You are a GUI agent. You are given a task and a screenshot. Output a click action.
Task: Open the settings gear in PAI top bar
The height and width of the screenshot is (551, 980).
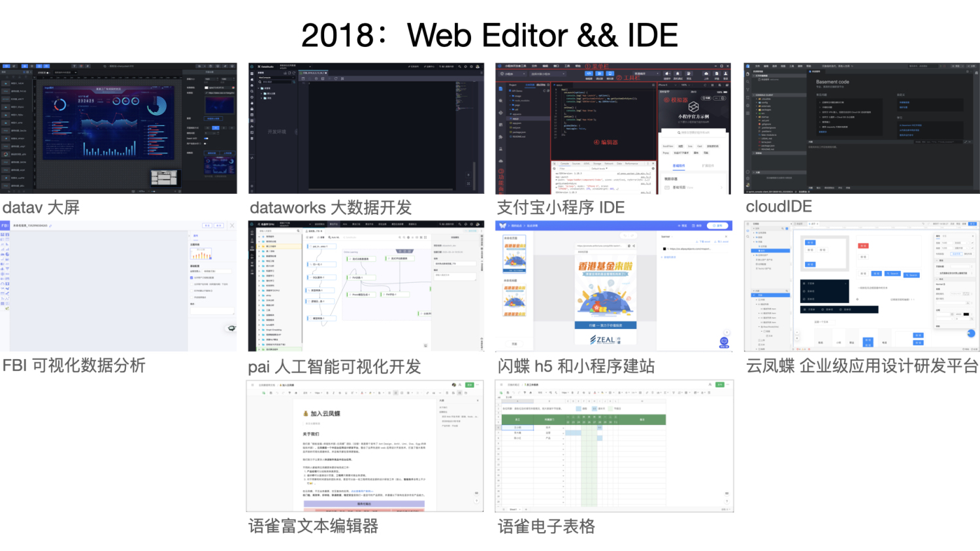tap(471, 224)
